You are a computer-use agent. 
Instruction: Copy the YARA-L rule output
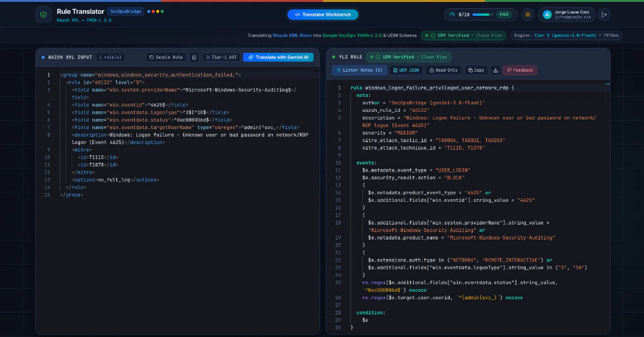click(x=476, y=70)
